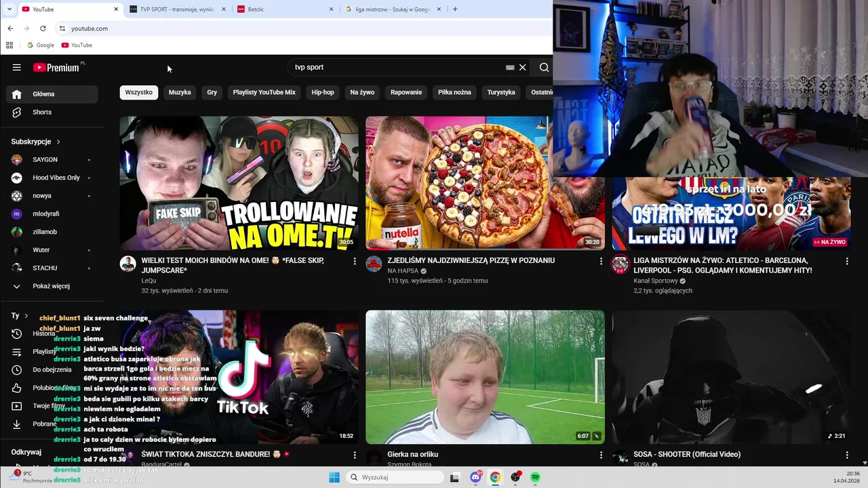868x488 pixels.
Task: Open the Do obejrzenia clock icon
Action: [x=17, y=369]
